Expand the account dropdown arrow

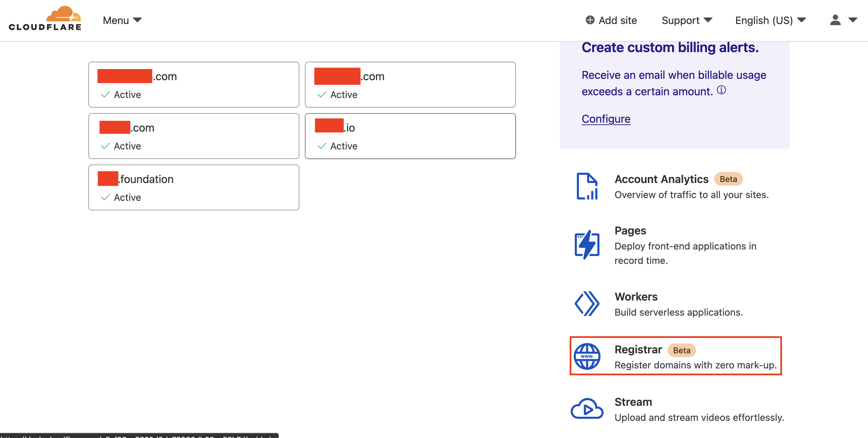(853, 20)
